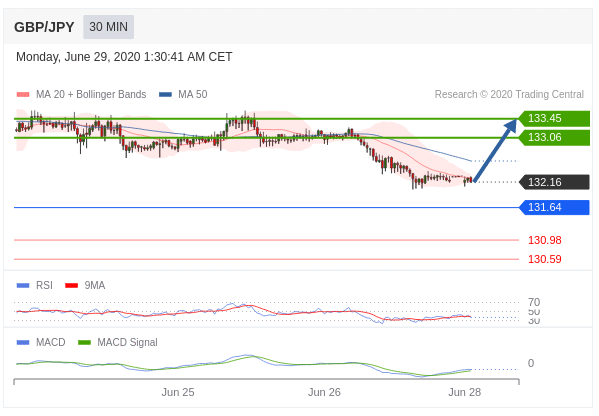Click the 131.64 blue pivot tag
Image resolution: width=599 pixels, height=416 pixels.
pos(554,207)
